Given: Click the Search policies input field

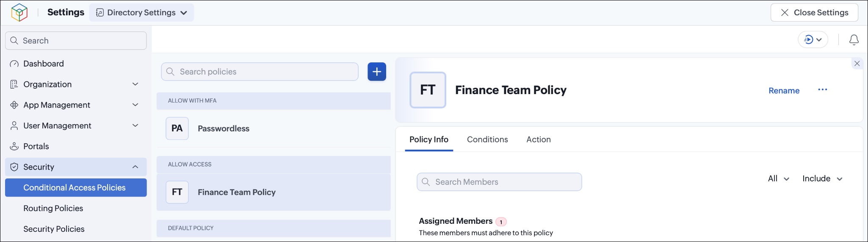Looking at the screenshot, I should coord(260,72).
